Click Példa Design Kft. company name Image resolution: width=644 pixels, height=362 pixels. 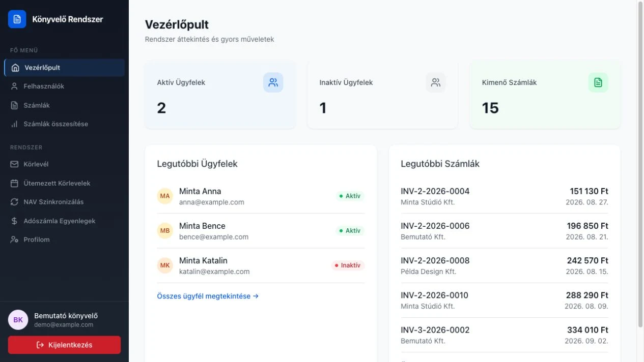(429, 271)
